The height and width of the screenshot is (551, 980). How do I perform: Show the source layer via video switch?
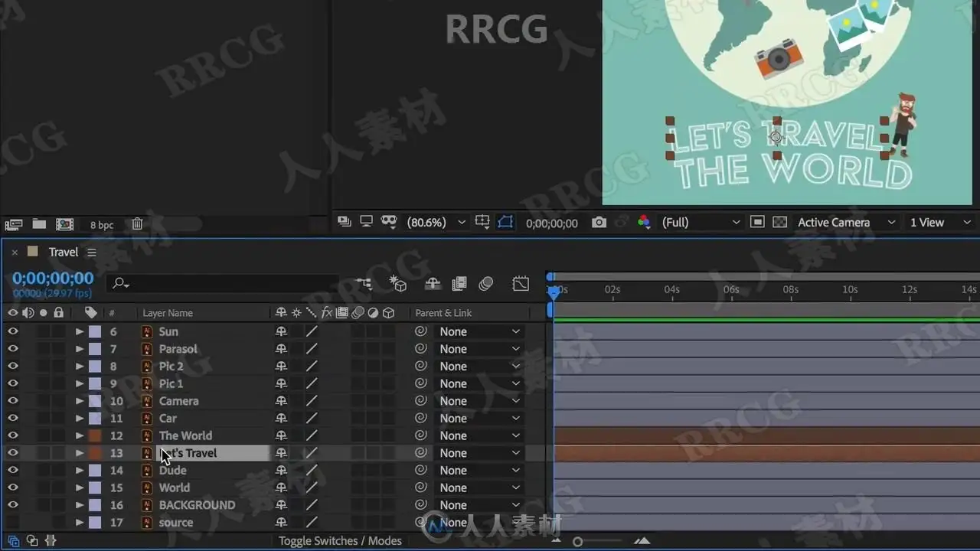13,523
